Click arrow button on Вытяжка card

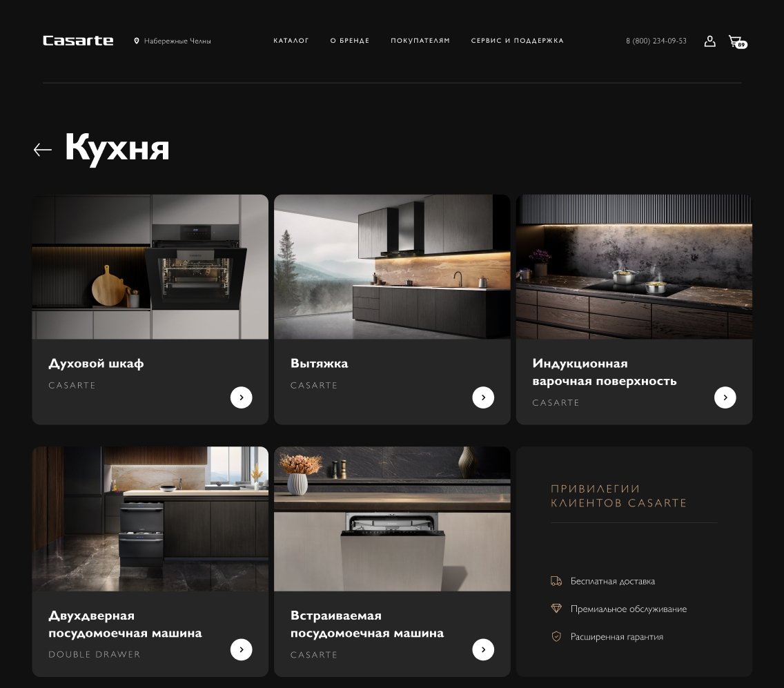[483, 397]
